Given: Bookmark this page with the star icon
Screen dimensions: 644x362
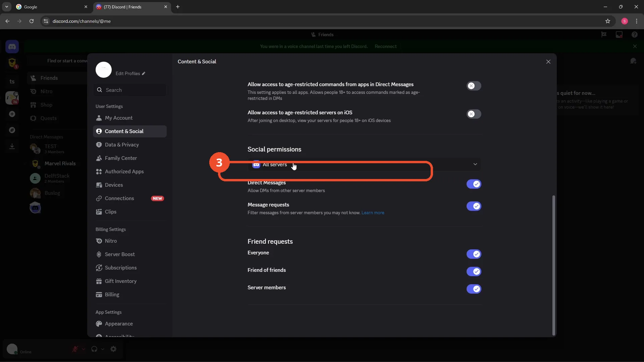Looking at the screenshot, I should [x=608, y=21].
